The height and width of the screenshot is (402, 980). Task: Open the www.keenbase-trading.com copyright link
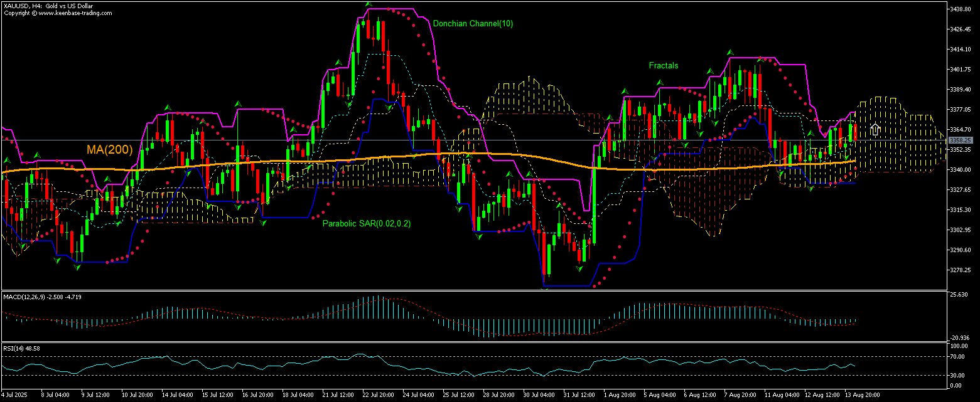[x=58, y=13]
